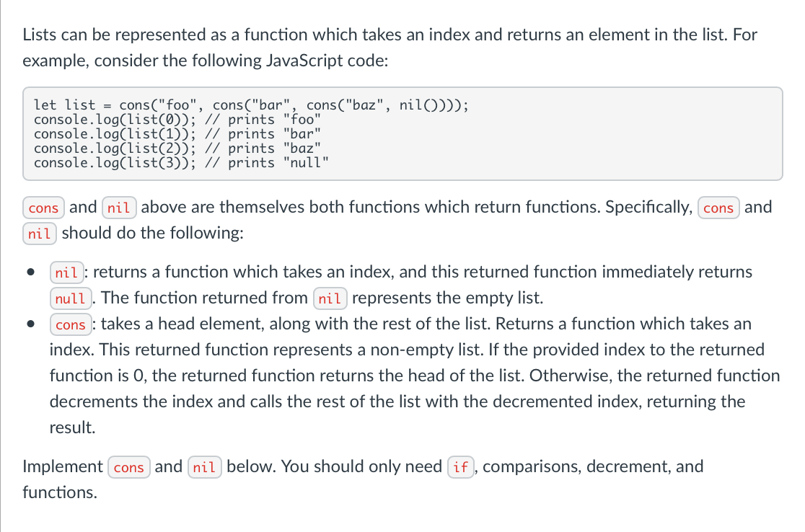Click the second bullet point marker
805x532 pixels.
coord(30,324)
